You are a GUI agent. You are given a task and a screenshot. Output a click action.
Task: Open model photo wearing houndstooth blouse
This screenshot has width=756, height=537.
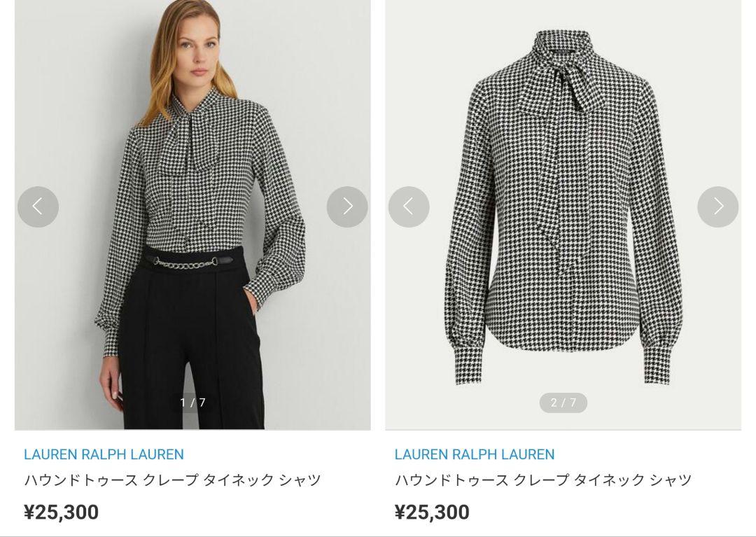(192, 214)
